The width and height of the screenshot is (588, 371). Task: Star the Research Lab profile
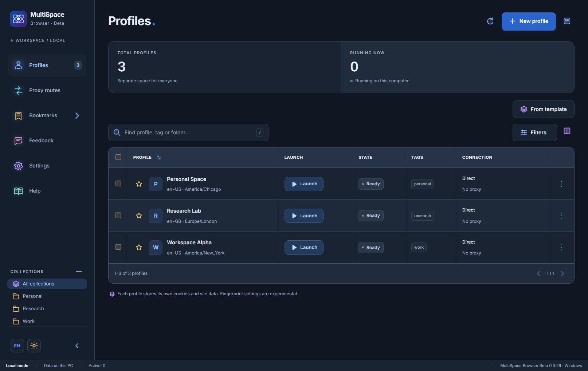tap(139, 216)
